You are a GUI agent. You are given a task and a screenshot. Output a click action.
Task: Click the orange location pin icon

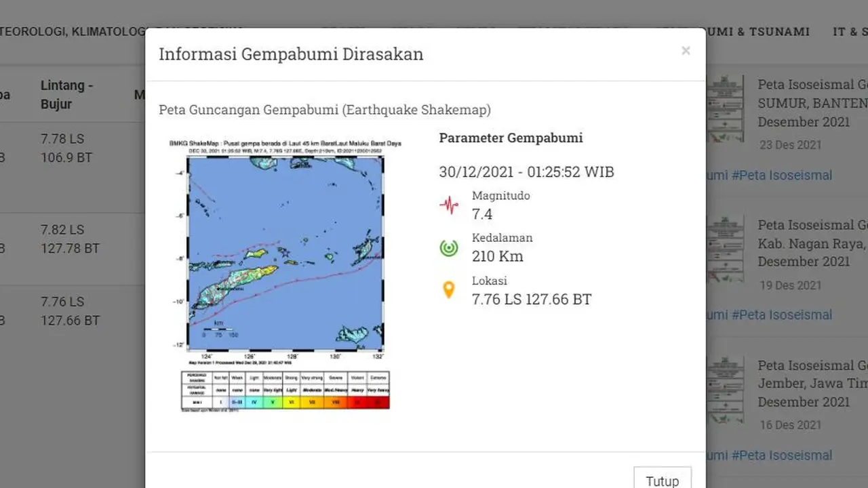[448, 290]
